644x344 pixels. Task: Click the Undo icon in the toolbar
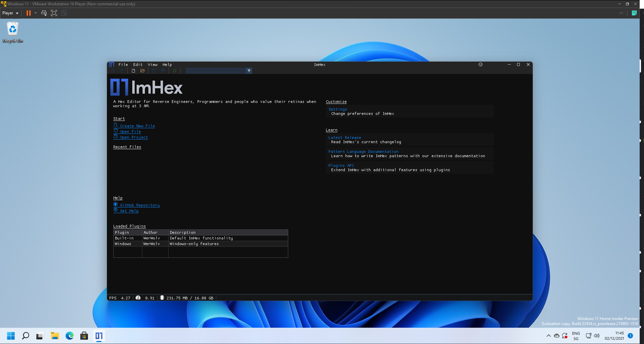tap(113, 71)
